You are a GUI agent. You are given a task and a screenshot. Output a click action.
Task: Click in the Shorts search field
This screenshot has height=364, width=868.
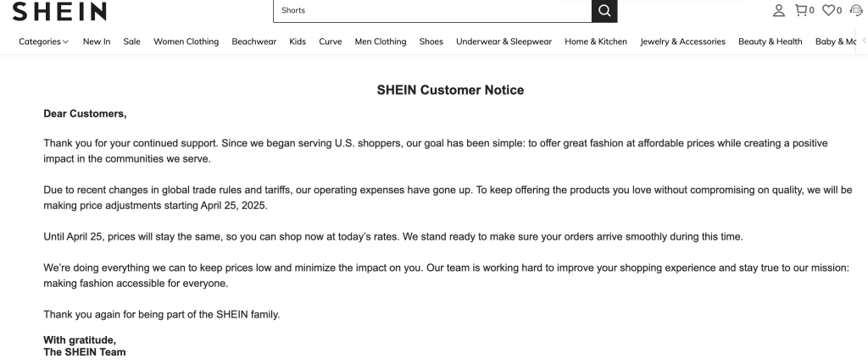(432, 10)
